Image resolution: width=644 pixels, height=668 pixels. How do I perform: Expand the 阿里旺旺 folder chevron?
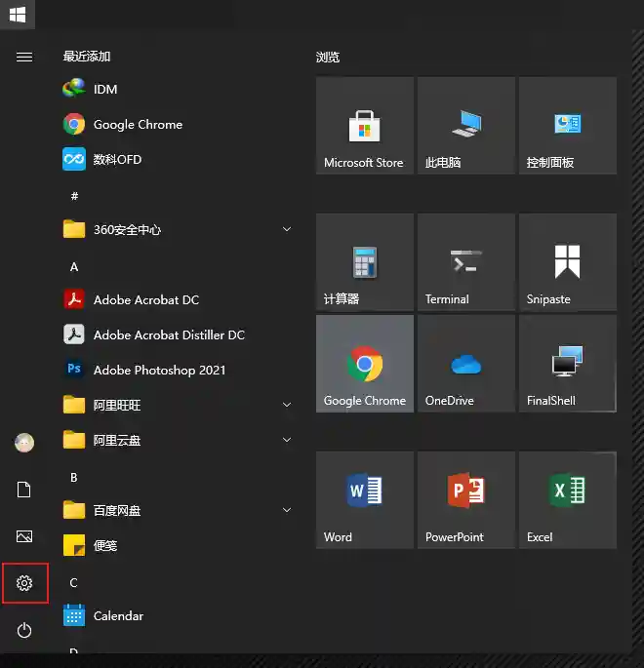tap(287, 405)
